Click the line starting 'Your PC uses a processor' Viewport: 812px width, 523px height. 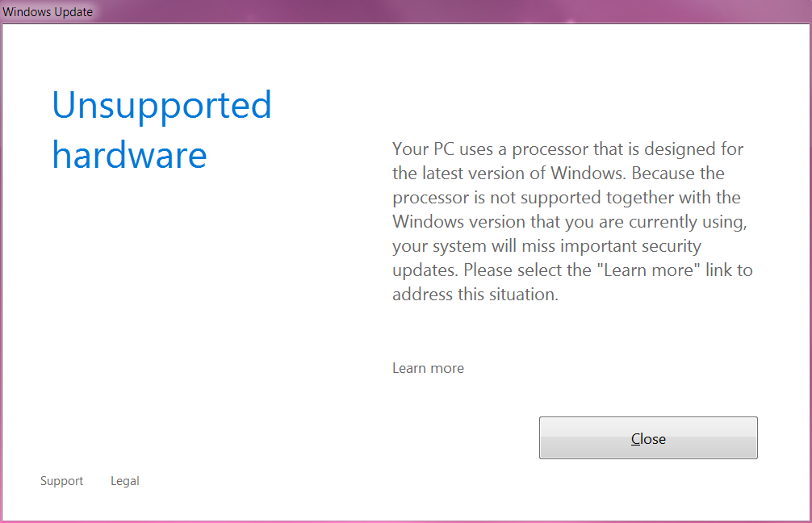[567, 149]
